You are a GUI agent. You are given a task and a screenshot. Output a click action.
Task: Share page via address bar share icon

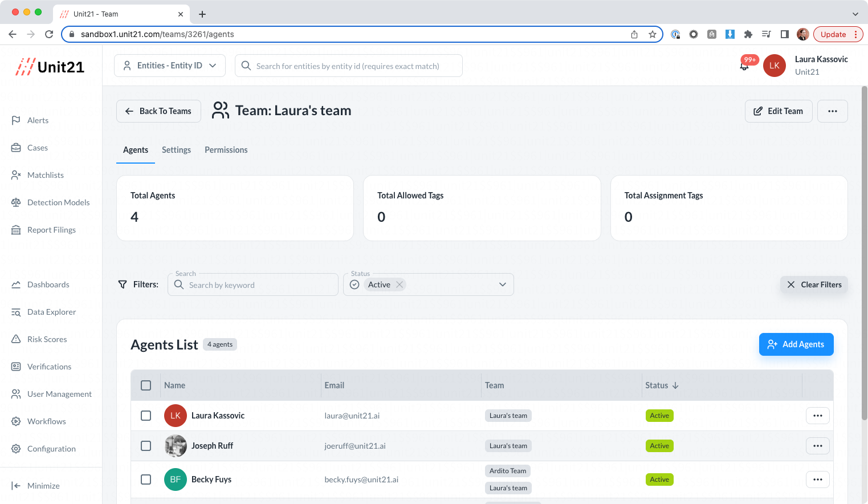point(634,34)
